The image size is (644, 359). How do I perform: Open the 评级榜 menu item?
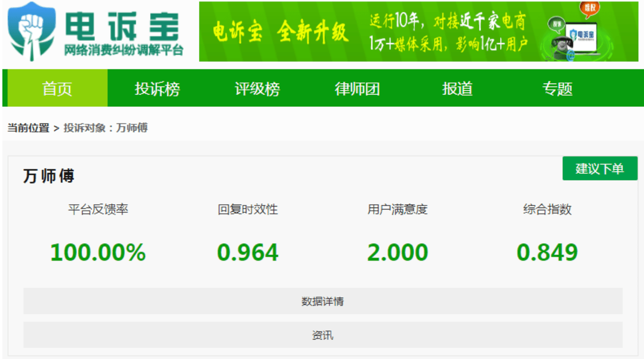[257, 88]
